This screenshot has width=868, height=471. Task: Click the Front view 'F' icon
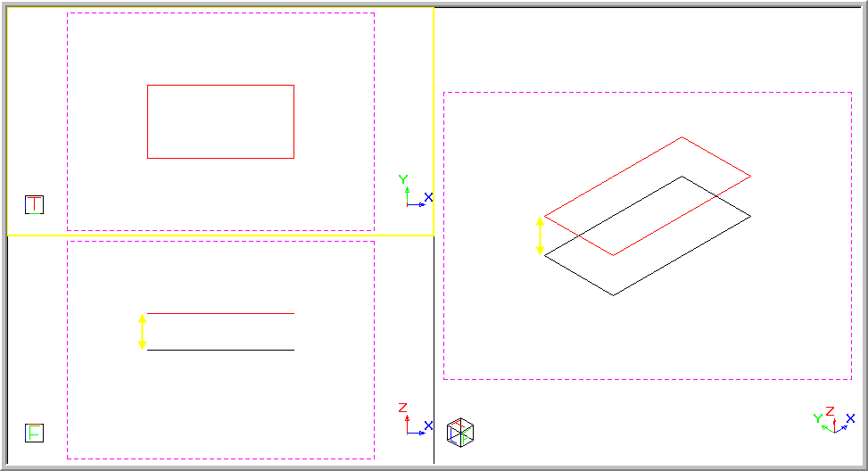[x=34, y=434]
